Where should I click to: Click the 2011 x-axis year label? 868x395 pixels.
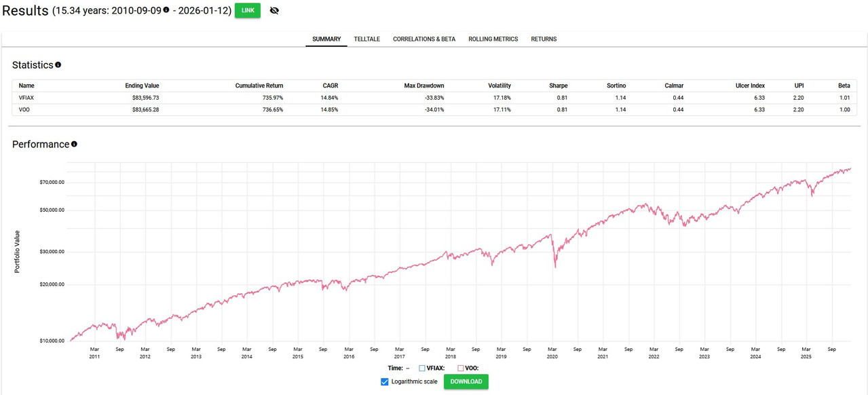point(94,356)
